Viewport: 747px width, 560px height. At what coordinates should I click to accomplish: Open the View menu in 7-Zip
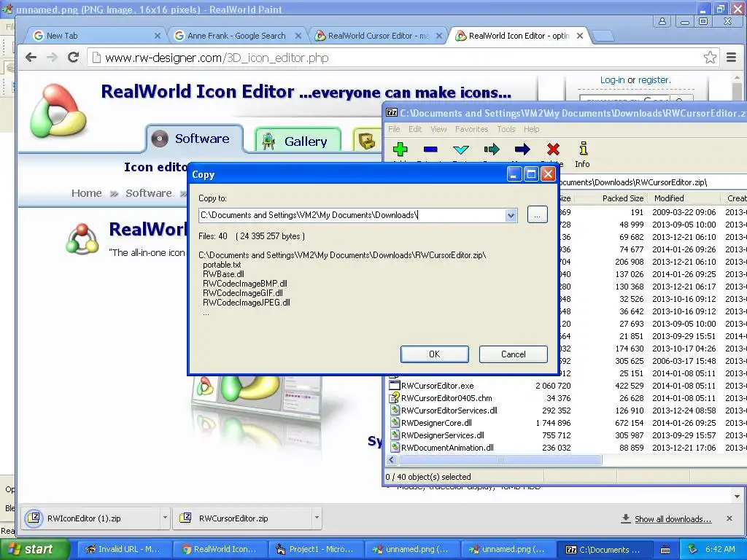pos(438,129)
